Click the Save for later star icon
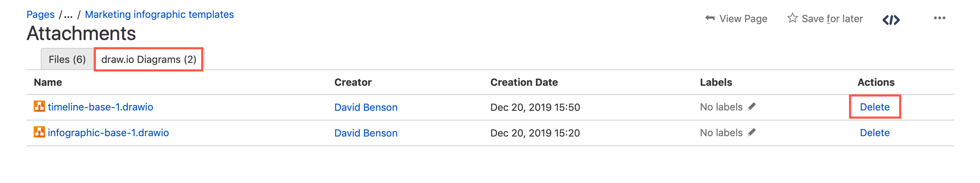Screen dimensions: 980x183 [792, 18]
